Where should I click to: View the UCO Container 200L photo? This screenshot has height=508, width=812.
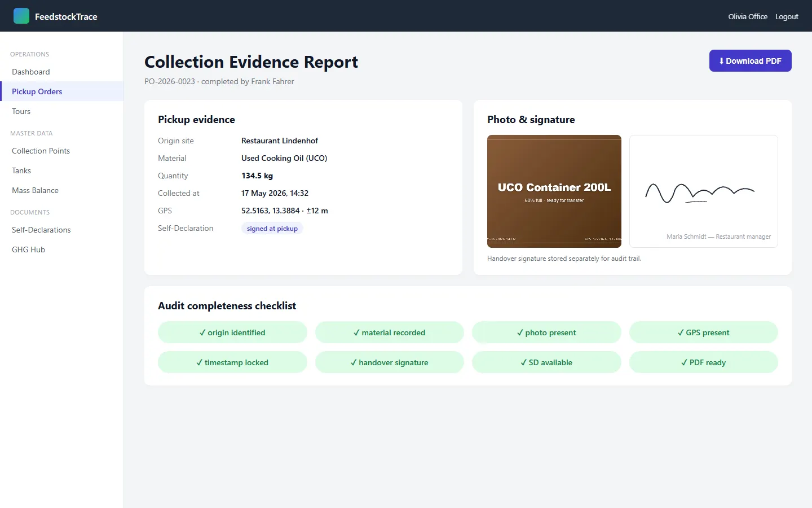click(554, 191)
